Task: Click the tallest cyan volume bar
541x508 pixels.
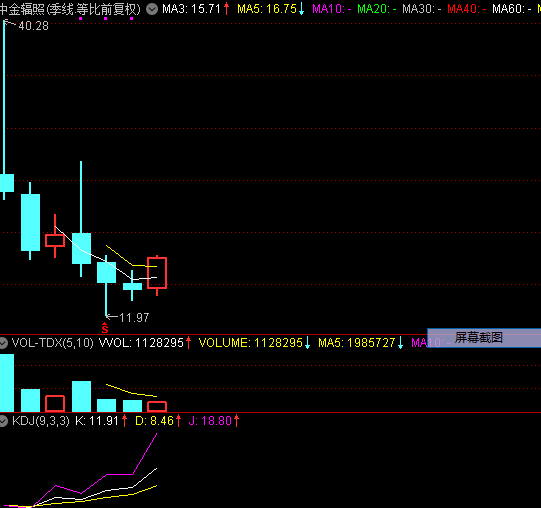Action: pyautogui.click(x=7, y=383)
